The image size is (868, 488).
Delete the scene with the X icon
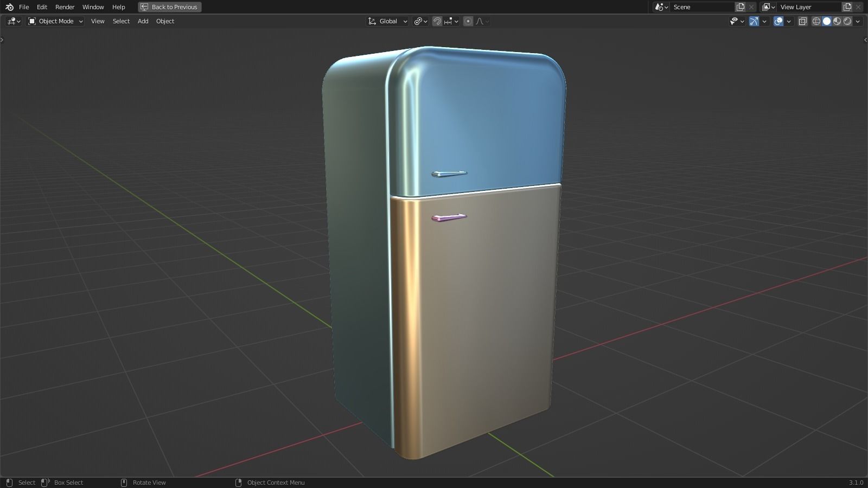751,7
